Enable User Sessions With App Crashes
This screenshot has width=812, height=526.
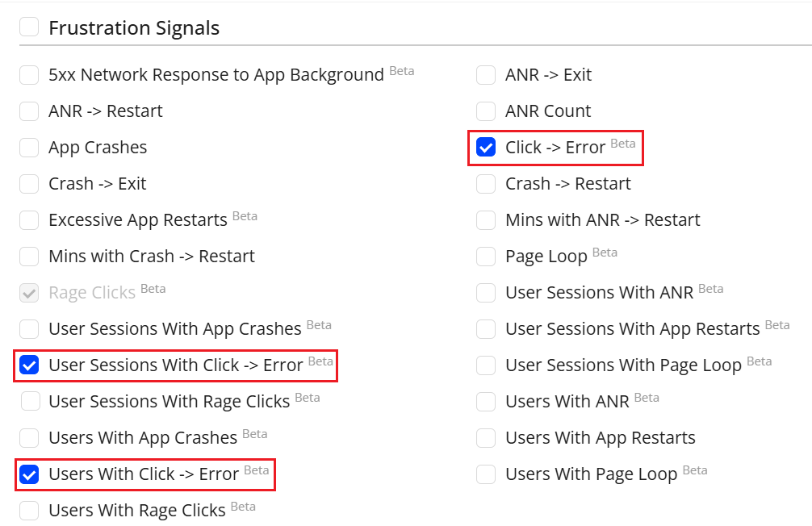(x=29, y=329)
